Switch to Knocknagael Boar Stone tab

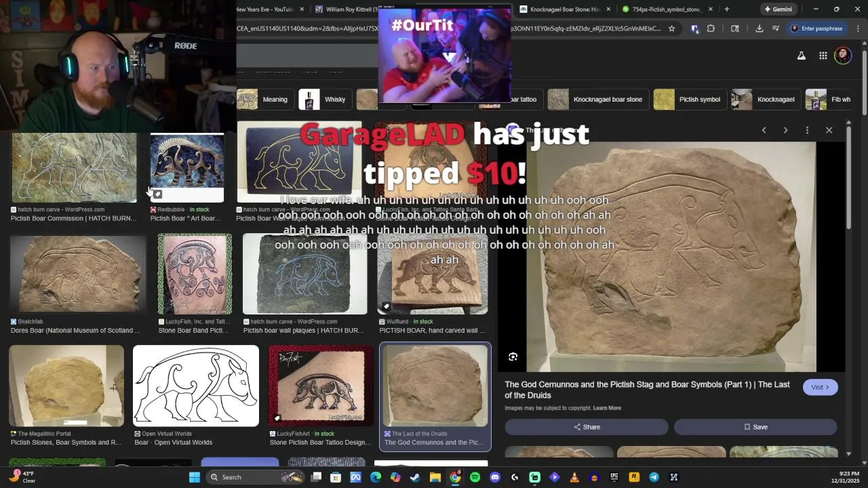click(x=566, y=9)
